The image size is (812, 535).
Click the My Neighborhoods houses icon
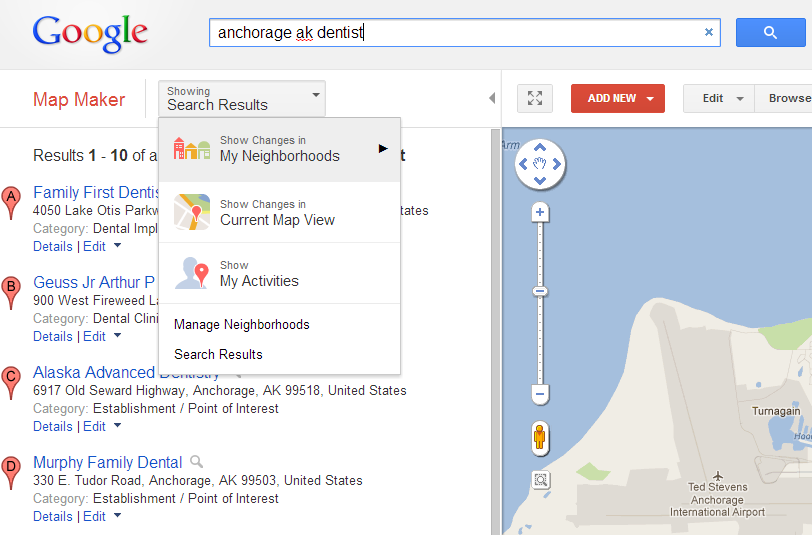click(x=192, y=149)
